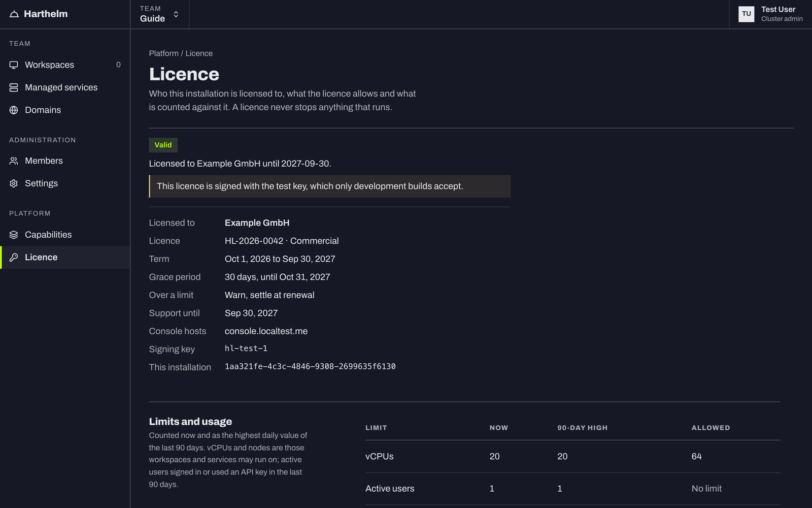Click the Licence key icon
Viewport: 812px width, 508px height.
coord(14,258)
